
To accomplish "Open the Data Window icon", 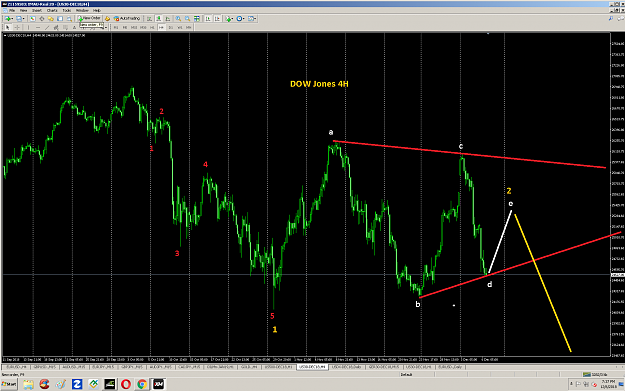I will point(41,18).
